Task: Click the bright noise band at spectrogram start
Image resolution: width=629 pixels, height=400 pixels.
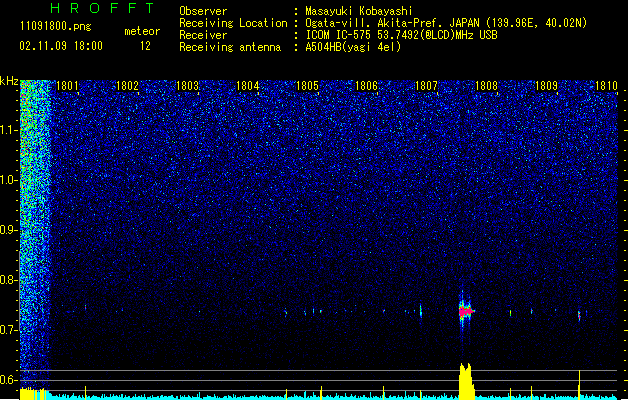Action: [35, 233]
